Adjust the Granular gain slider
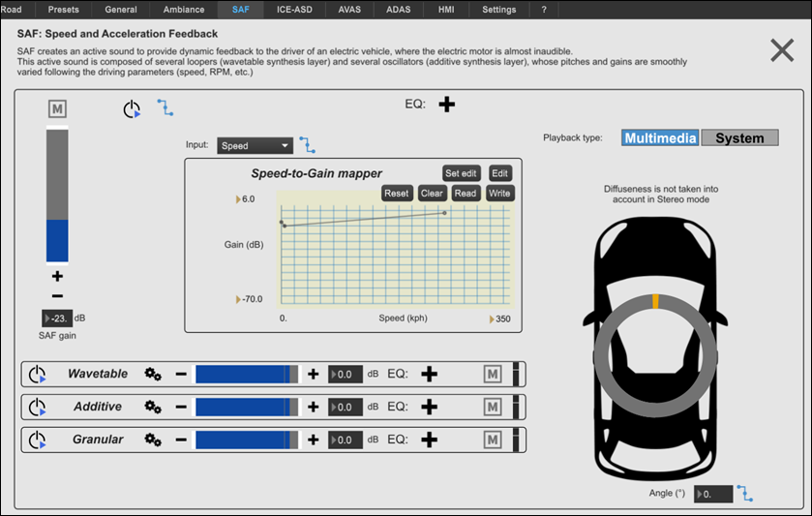Viewport: 812px width, 516px height. click(247, 440)
